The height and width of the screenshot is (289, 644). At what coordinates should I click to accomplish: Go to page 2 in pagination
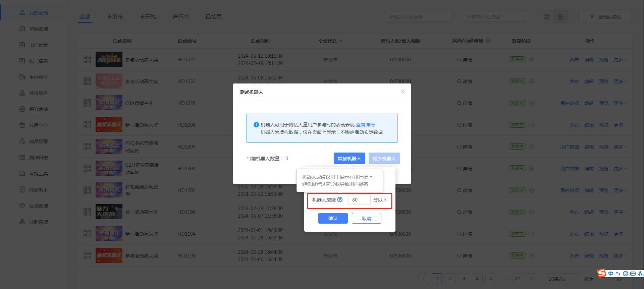point(450,279)
